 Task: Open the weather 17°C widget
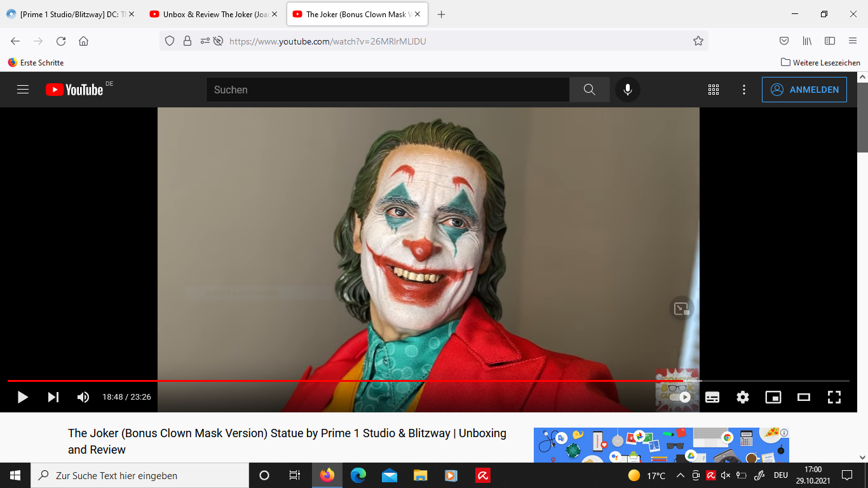click(x=646, y=475)
